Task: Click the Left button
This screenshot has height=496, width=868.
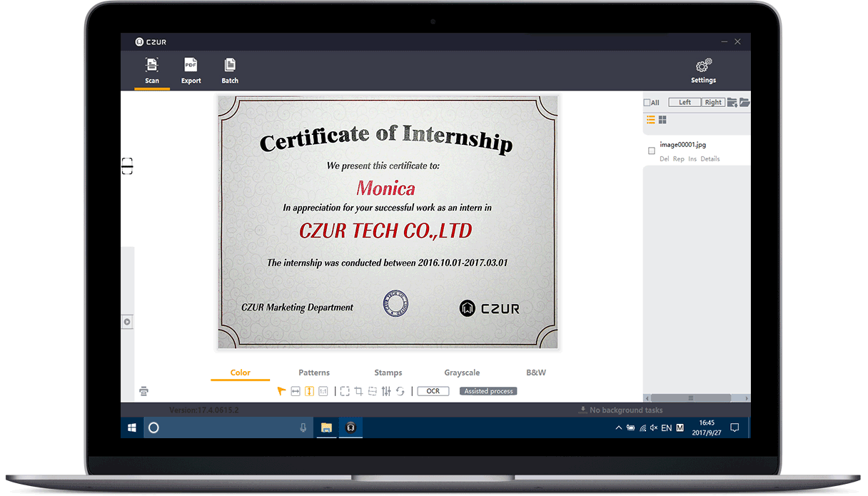Action: click(685, 102)
